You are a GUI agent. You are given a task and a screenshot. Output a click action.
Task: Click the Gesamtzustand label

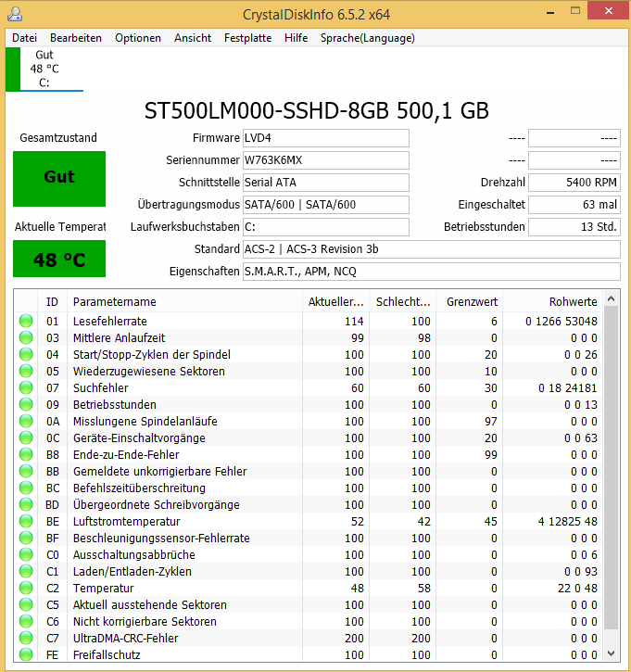(x=58, y=137)
